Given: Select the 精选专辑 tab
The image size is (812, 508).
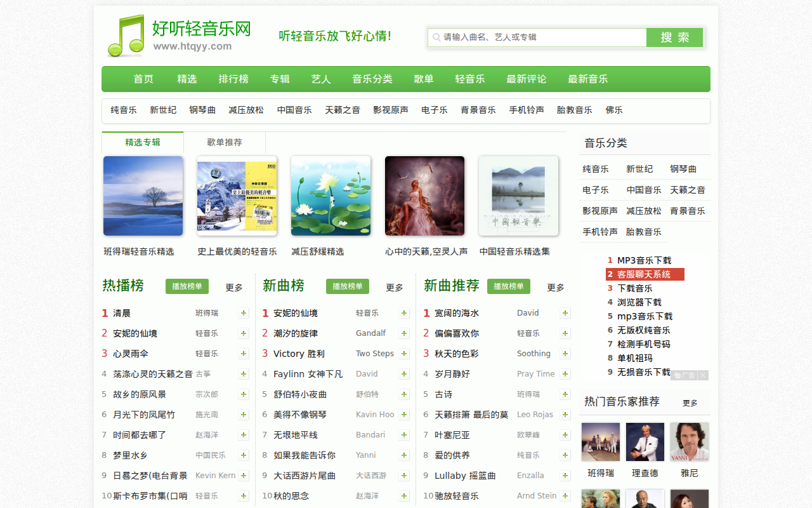Looking at the screenshot, I should coord(142,143).
